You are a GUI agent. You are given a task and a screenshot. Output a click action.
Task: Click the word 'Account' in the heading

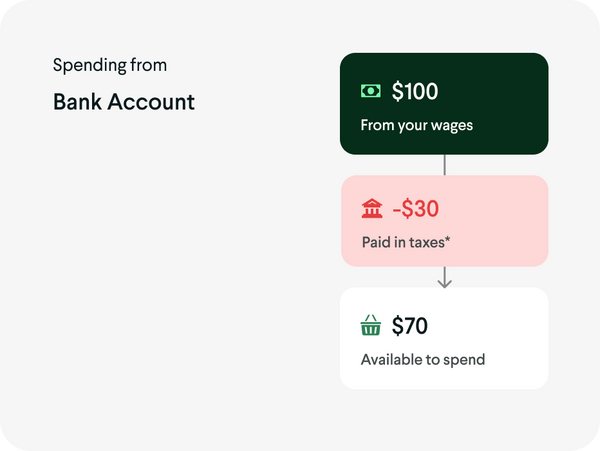(153, 102)
